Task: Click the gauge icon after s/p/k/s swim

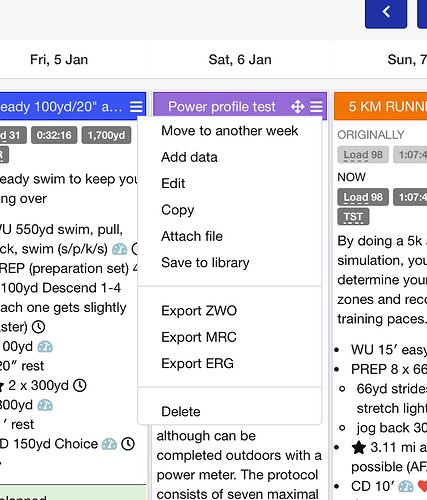Action: coord(119,249)
